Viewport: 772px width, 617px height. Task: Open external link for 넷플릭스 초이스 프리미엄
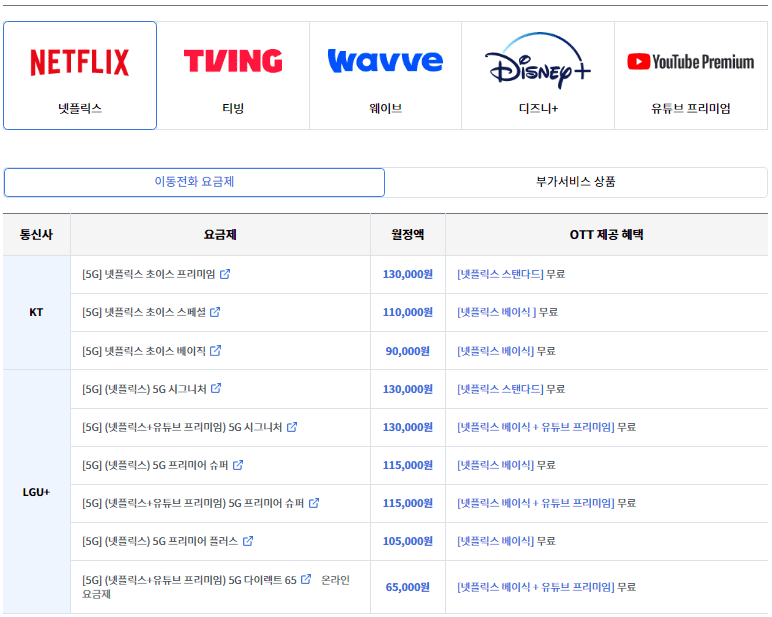pyautogui.click(x=225, y=274)
